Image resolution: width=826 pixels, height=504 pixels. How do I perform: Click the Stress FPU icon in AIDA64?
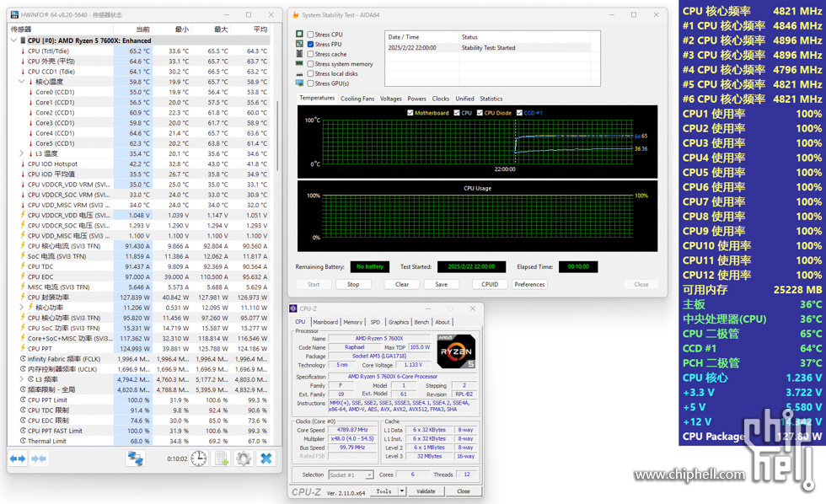(x=299, y=44)
